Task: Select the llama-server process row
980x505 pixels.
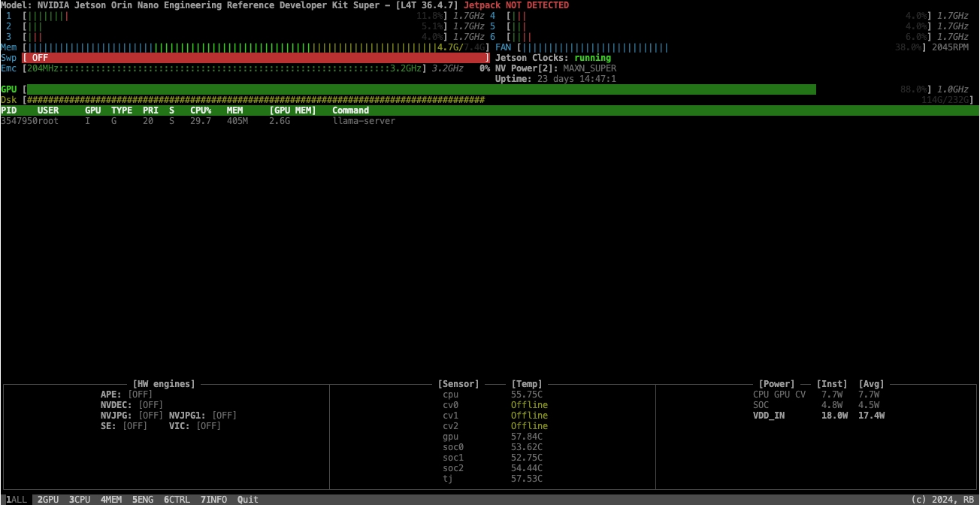Action: 489,121
